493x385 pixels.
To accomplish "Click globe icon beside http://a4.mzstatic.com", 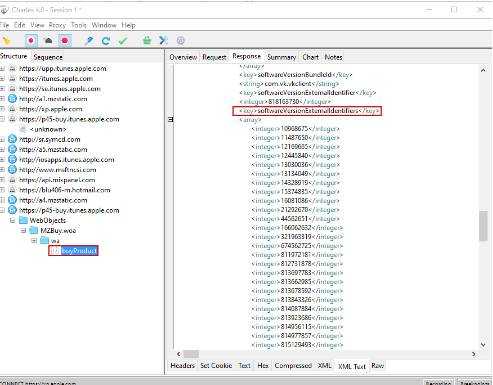I will click(x=12, y=200).
